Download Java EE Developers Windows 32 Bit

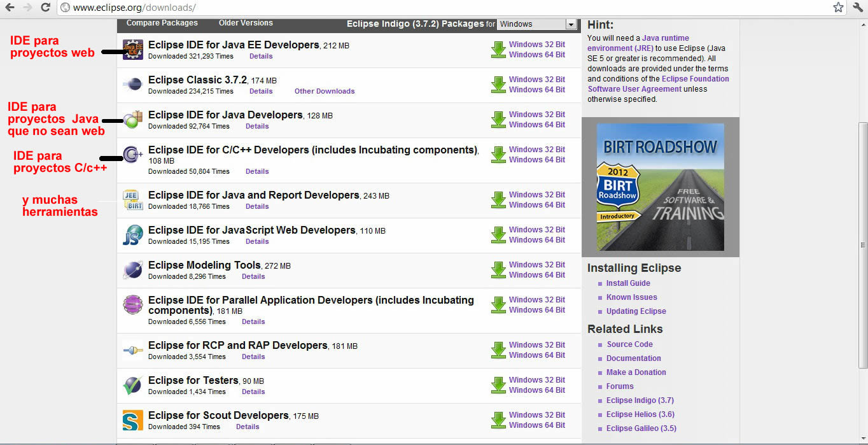537,45
